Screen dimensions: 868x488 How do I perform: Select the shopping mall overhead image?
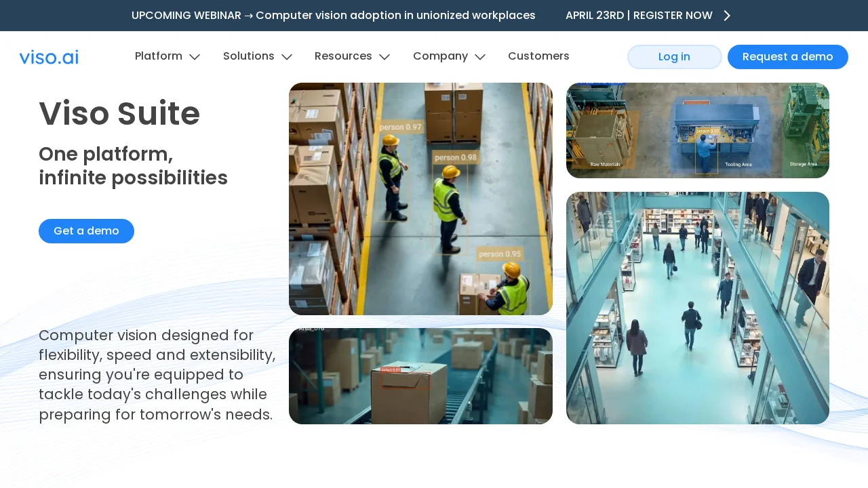point(697,308)
